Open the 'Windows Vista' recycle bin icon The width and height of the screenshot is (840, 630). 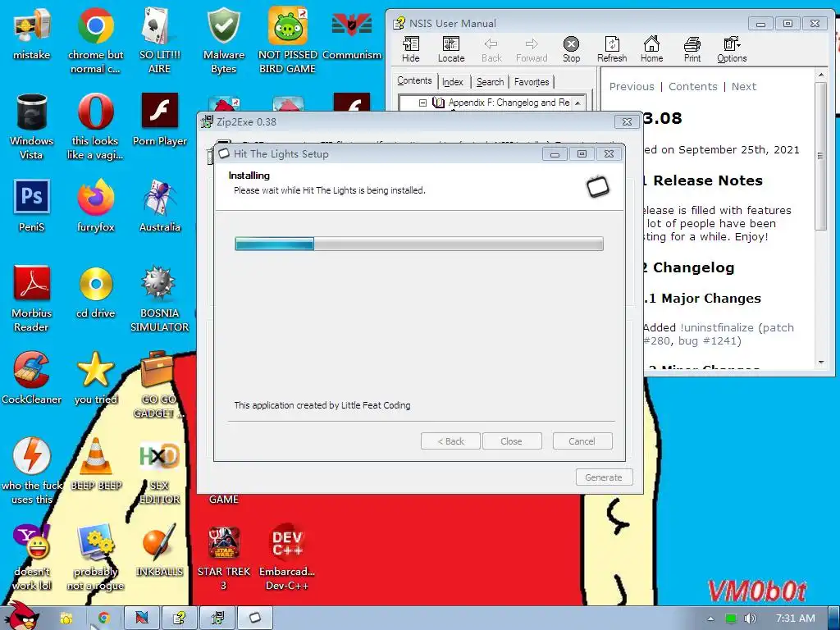pos(32,126)
